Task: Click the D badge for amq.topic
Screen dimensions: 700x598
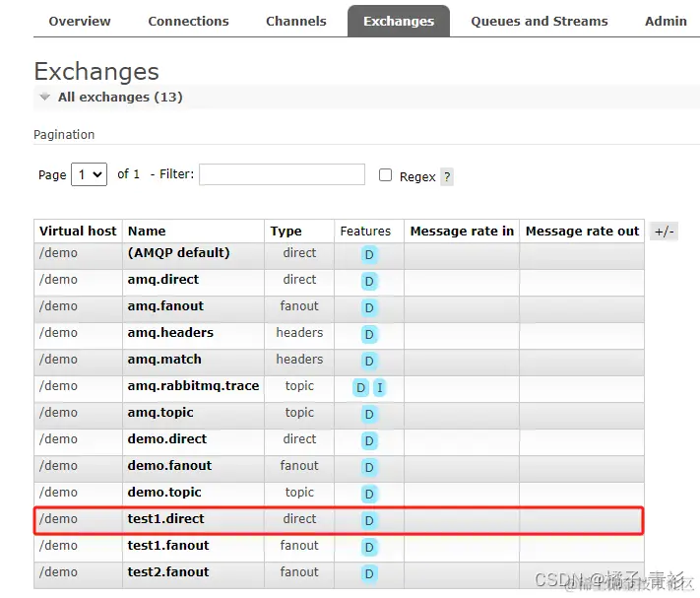Action: pos(369,414)
